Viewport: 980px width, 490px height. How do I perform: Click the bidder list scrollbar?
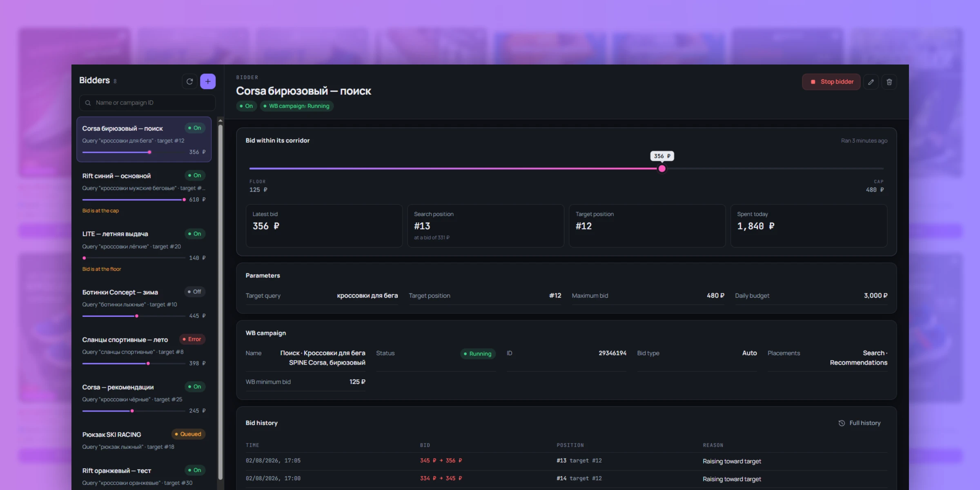coord(220,302)
